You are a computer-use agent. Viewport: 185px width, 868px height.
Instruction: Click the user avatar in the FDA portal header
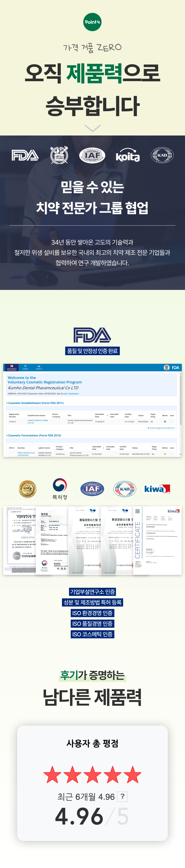[x=166, y=367]
